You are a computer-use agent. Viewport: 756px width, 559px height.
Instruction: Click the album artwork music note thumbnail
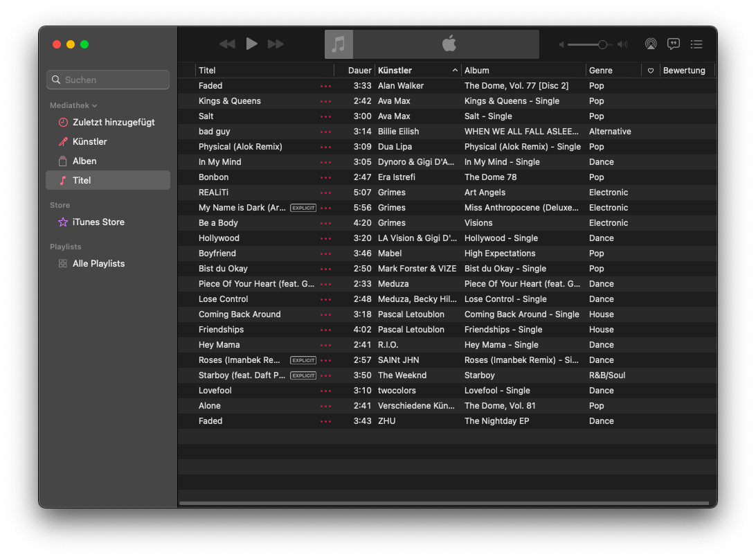click(339, 44)
